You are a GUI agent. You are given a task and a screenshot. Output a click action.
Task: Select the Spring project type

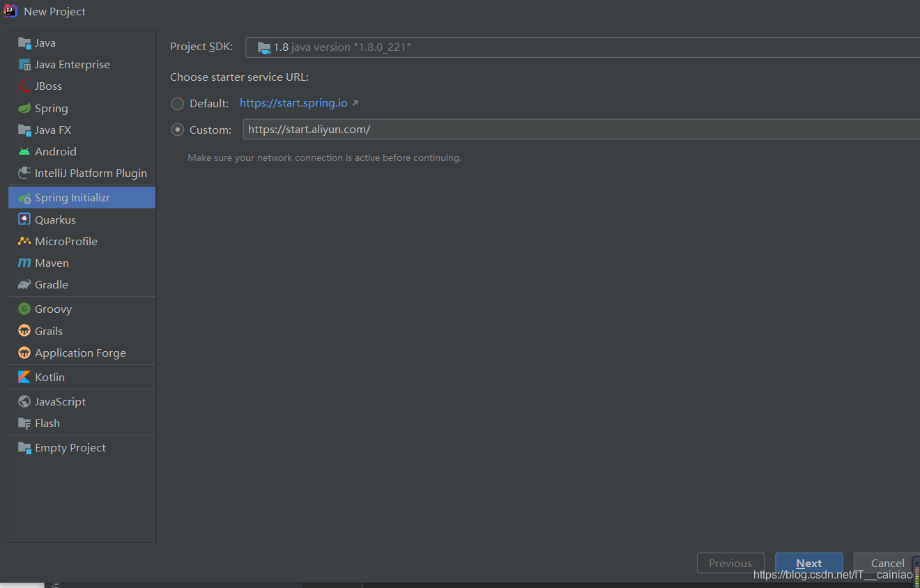pos(82,109)
